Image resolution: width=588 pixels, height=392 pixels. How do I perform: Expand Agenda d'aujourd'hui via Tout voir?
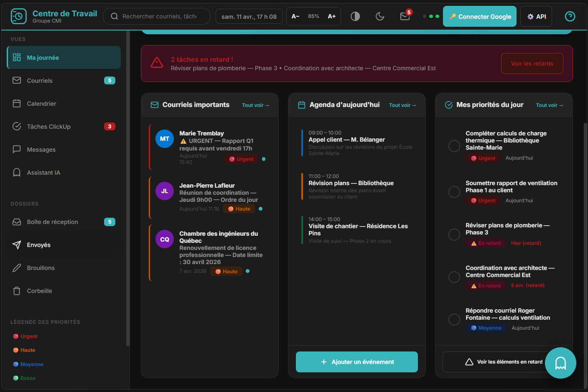pyautogui.click(x=402, y=105)
